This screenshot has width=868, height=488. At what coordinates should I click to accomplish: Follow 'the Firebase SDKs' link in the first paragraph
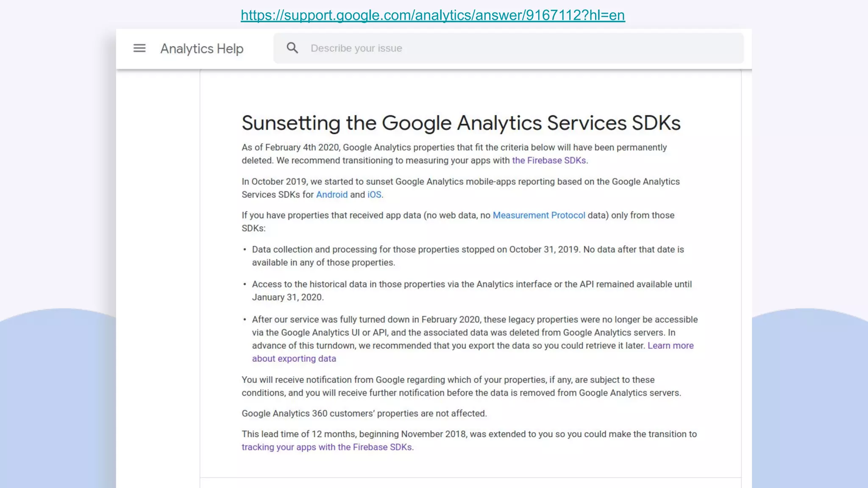[x=549, y=161]
